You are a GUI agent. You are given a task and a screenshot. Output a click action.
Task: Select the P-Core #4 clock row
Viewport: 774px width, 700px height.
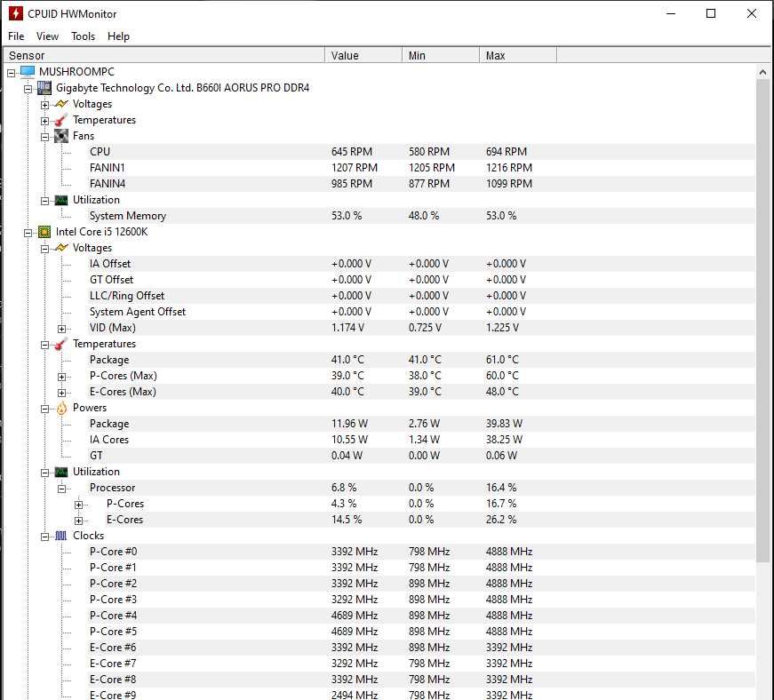pyautogui.click(x=420, y=616)
